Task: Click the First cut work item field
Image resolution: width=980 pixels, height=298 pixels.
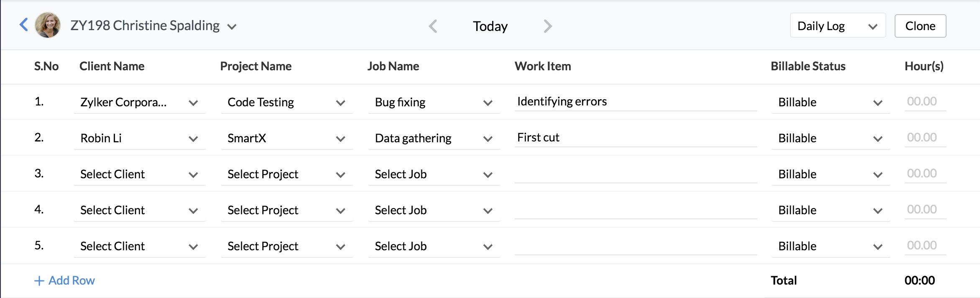Action: [x=635, y=138]
